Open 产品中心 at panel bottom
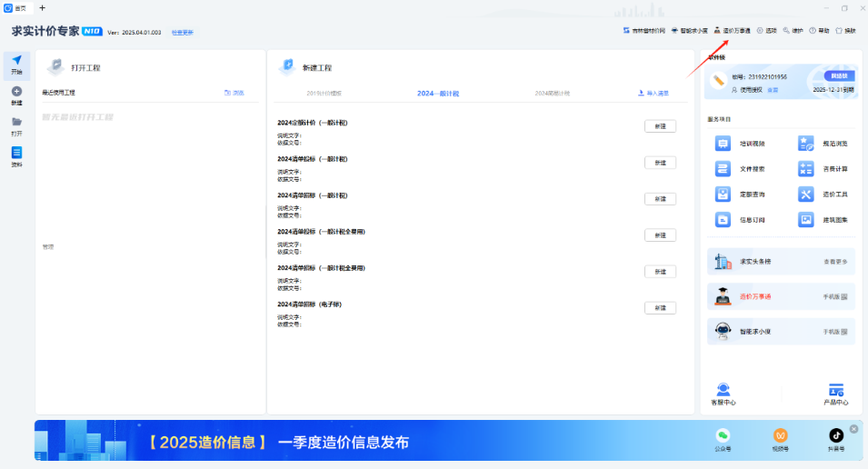Viewport: 868px width, 469px height. tap(835, 394)
